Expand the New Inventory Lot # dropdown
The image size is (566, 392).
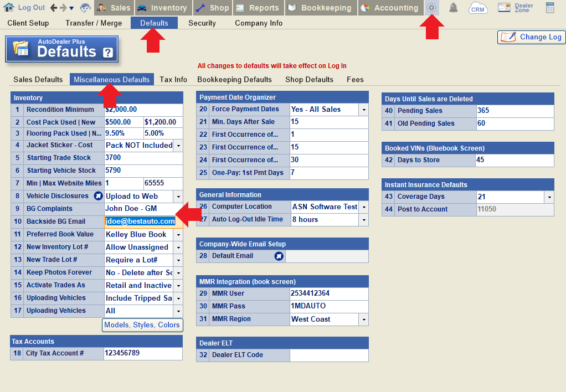click(178, 247)
